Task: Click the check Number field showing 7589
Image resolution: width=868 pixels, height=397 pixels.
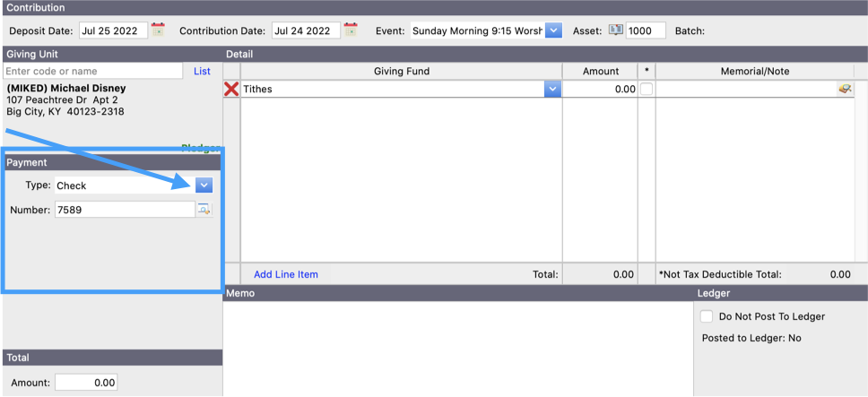Action: click(x=124, y=210)
